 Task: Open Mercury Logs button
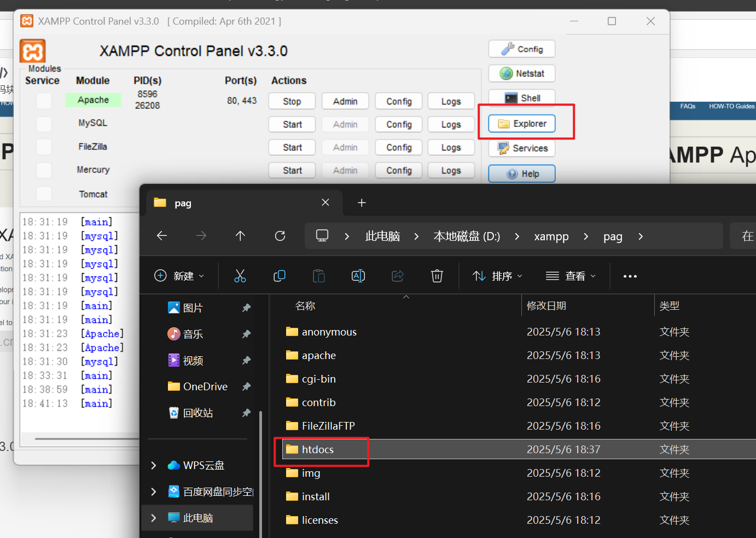coord(451,170)
